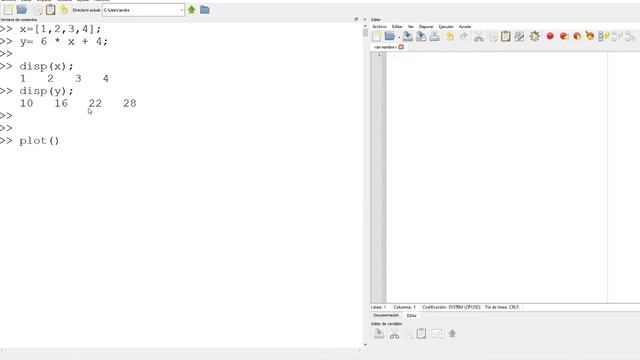Screen dimensions: 640x360
Task: Open Ejecutar menu in Editor
Action: pos(446,27)
